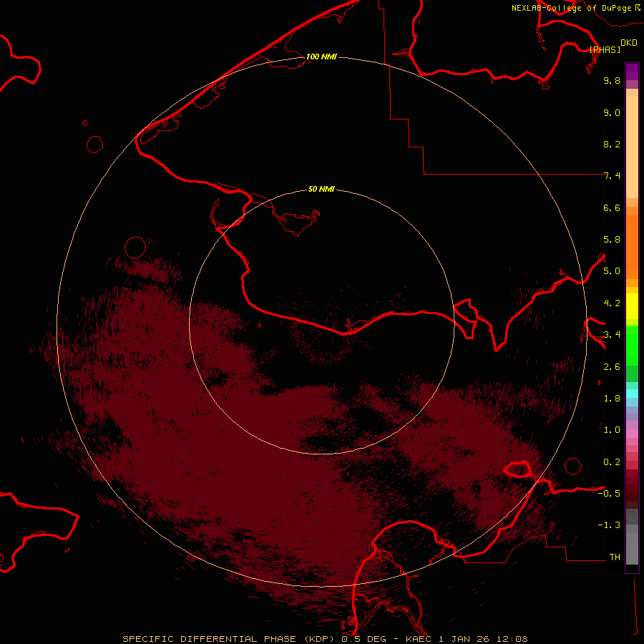Click the DKD unit label above color scale

628,43
